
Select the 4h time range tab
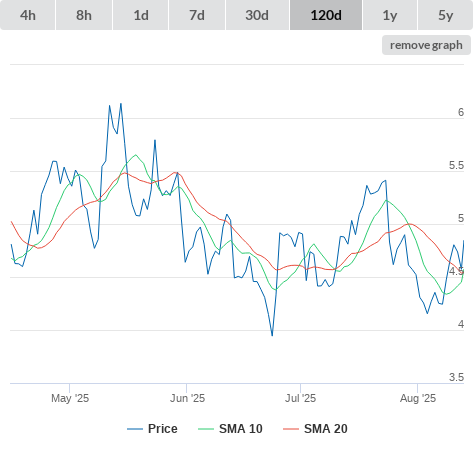tap(28, 15)
